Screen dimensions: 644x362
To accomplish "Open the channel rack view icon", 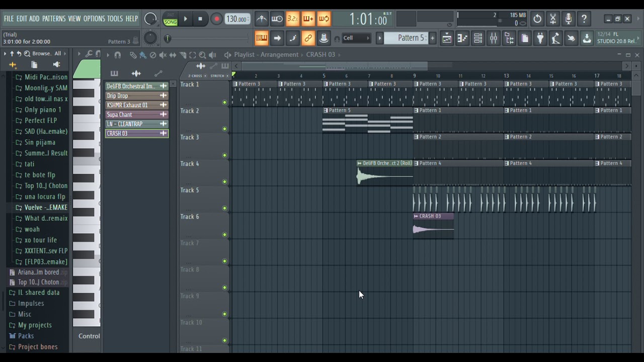I will point(477,38).
